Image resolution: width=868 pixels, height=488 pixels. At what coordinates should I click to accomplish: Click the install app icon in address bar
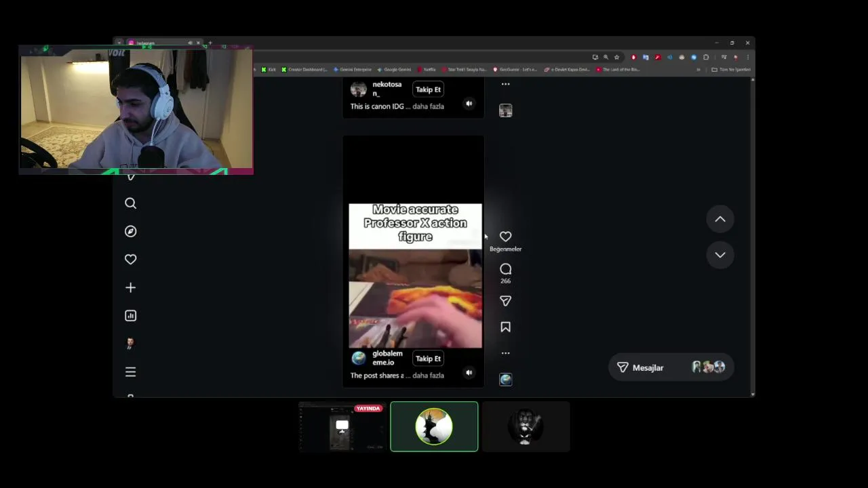[x=595, y=57]
